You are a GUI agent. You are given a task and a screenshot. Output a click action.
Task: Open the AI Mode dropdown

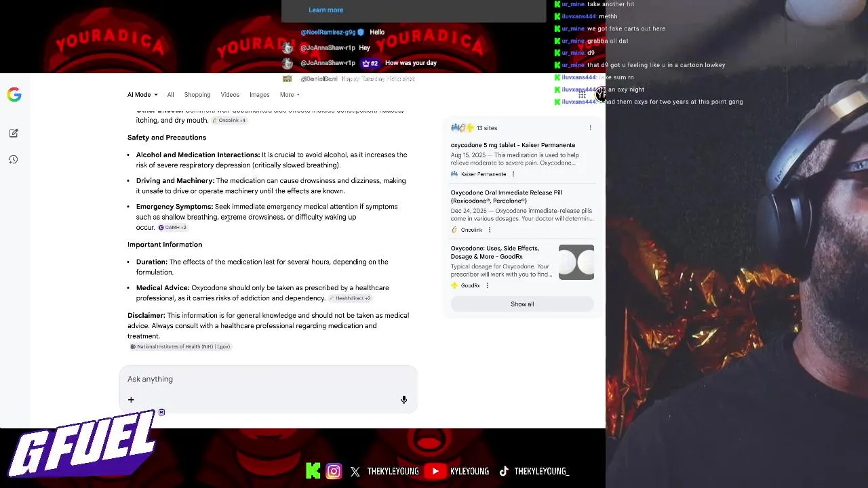[x=142, y=95]
